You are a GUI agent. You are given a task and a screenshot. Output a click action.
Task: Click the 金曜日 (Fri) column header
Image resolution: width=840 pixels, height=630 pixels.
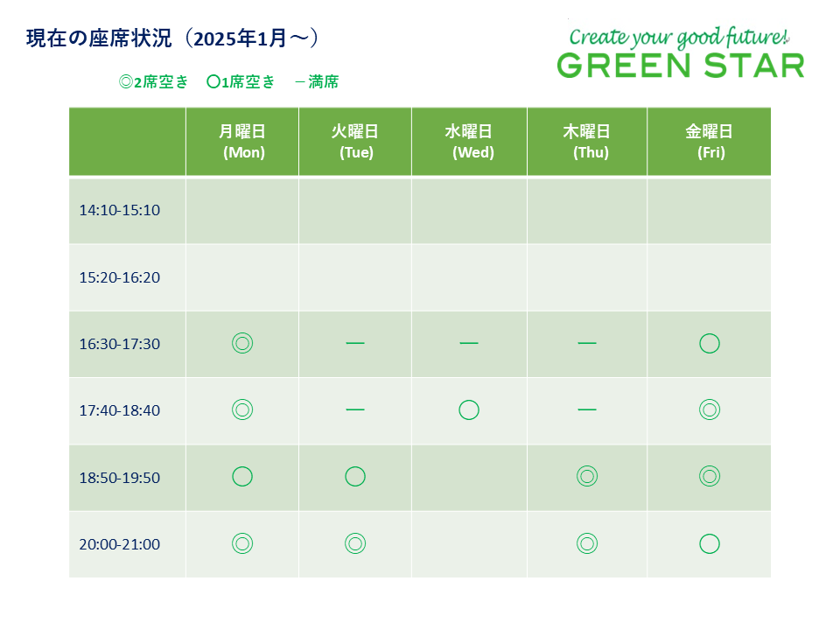pos(710,141)
